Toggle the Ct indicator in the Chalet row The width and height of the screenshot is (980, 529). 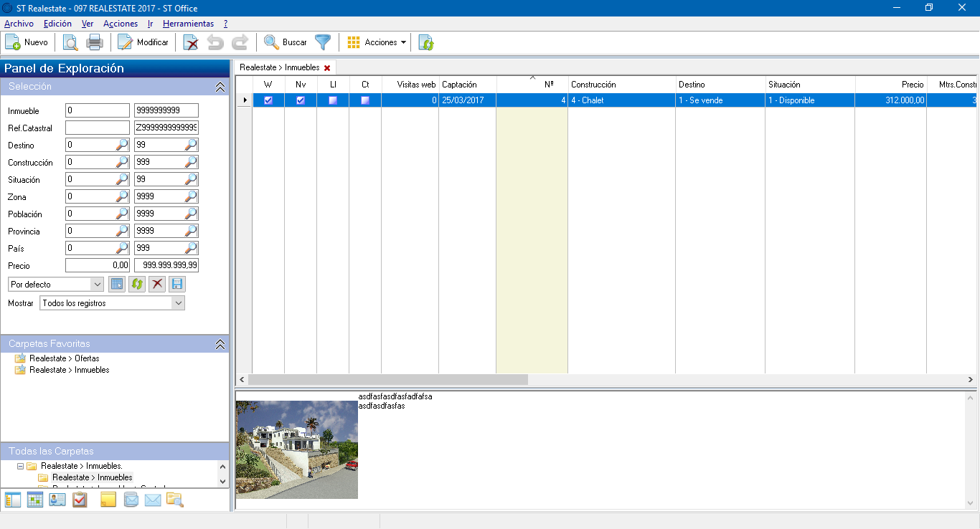[x=365, y=100]
